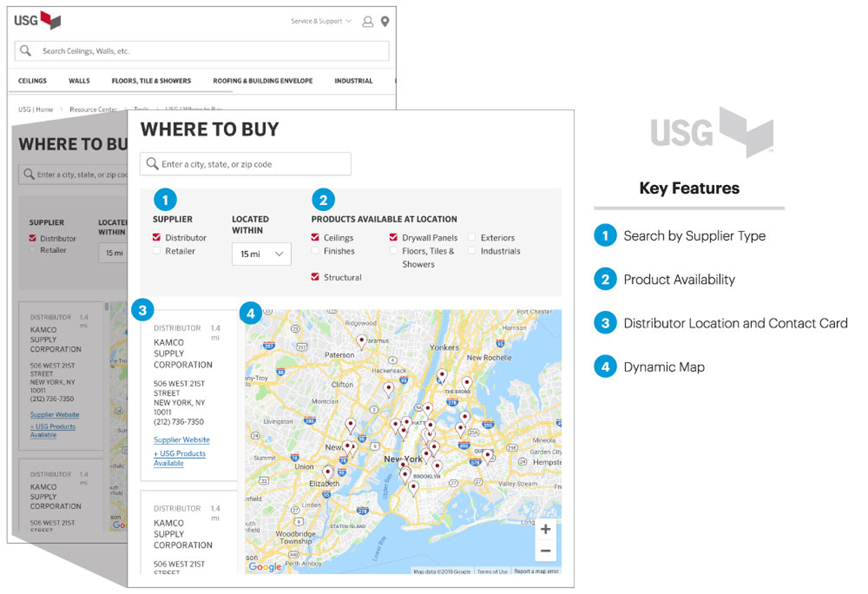Click Report a map error link
Viewport: 868px width, 594px height.
[536, 571]
